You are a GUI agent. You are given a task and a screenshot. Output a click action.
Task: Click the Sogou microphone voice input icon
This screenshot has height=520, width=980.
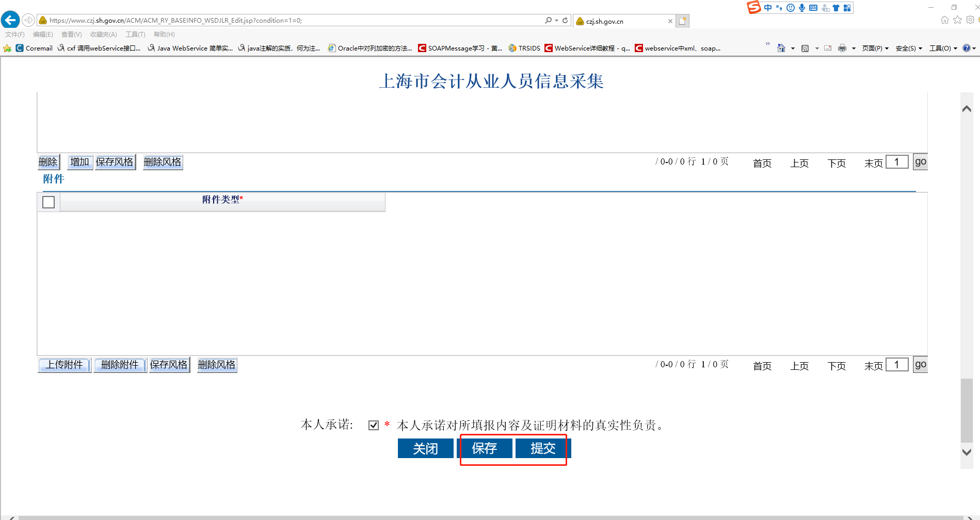(x=801, y=8)
